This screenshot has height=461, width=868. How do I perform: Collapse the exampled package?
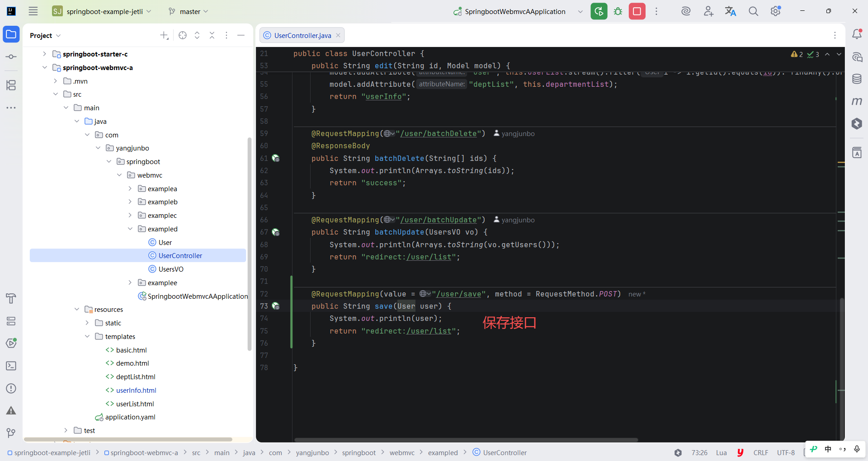pyautogui.click(x=130, y=229)
